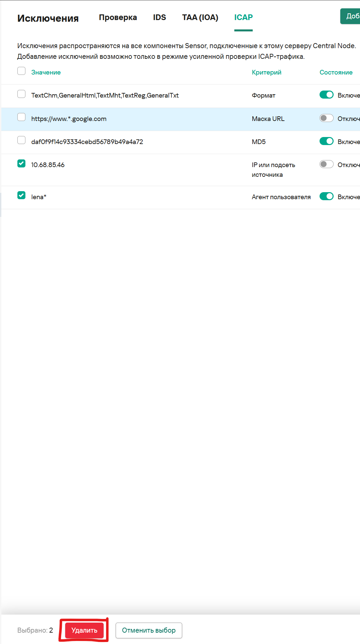Screen dimensions: 360x644
Task: Turn off the MD5 exclusion toggle
Action: [327, 141]
